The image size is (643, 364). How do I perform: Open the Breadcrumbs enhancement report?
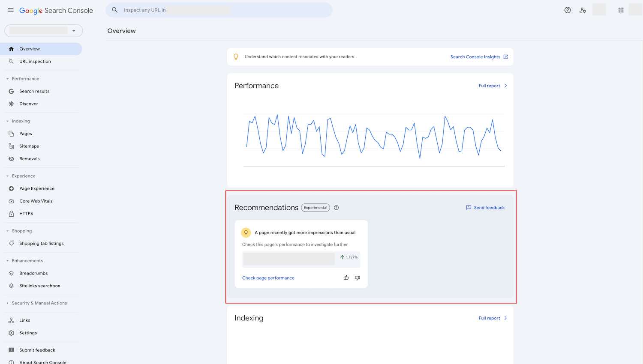point(33,273)
